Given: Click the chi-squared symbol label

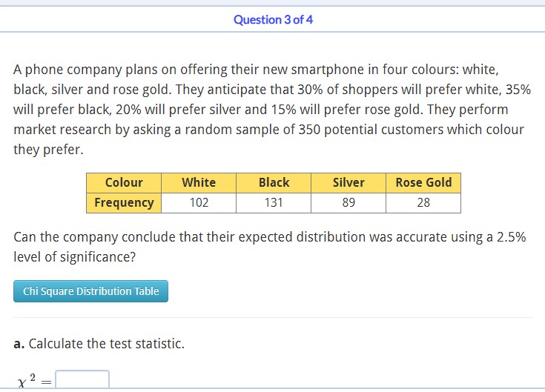Looking at the screenshot, I should (27, 381).
